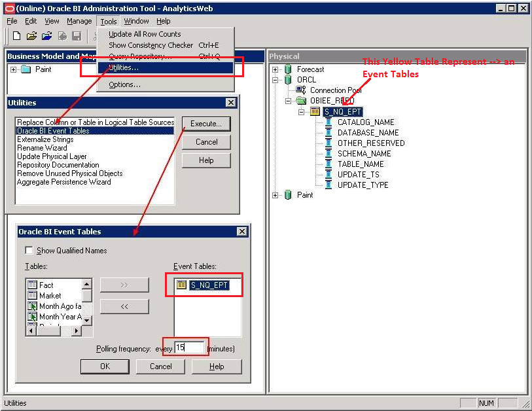Select Oracle BI Event Tables utility
This screenshot has height=411, width=532.
point(95,131)
